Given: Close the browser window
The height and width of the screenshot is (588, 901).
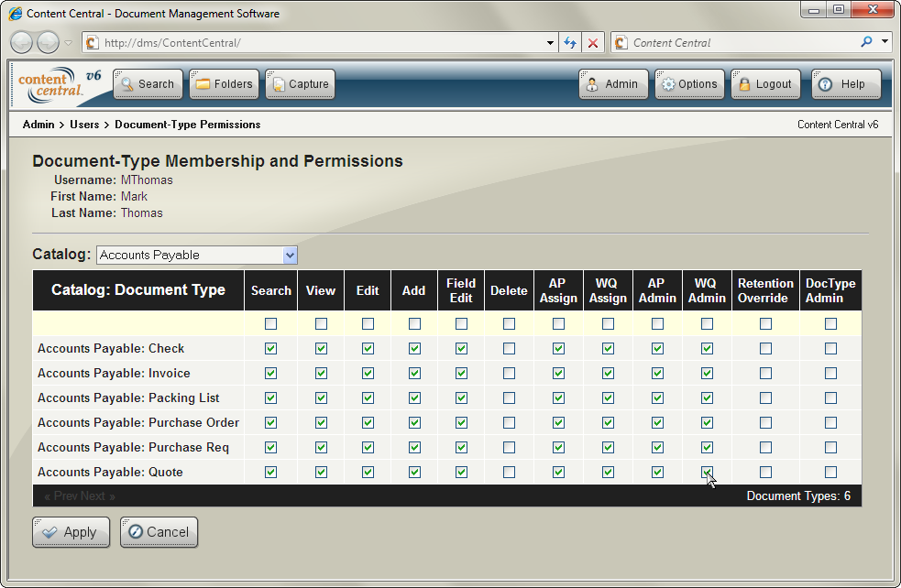Looking at the screenshot, I should 873,10.
